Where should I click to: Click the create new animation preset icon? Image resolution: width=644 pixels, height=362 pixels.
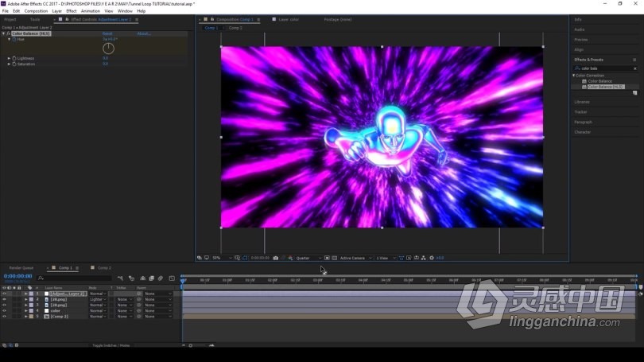click(635, 93)
